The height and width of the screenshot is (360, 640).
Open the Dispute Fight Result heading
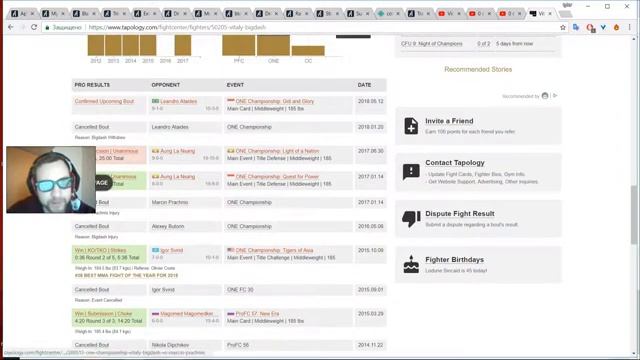point(460,213)
